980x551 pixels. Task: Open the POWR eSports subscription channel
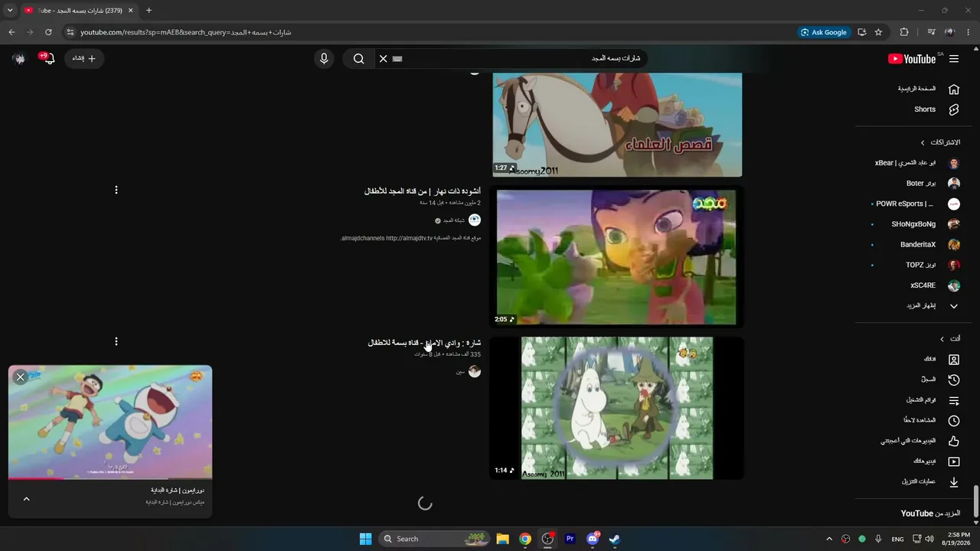click(917, 204)
